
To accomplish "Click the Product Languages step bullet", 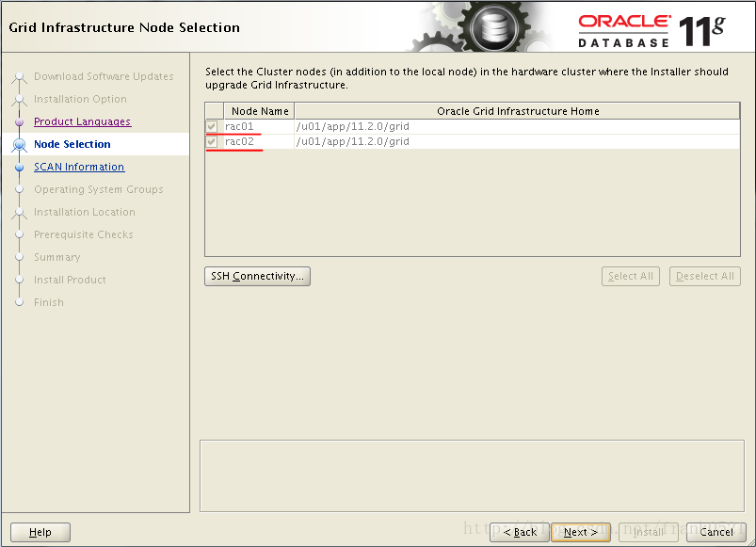I will pyautogui.click(x=19, y=122).
